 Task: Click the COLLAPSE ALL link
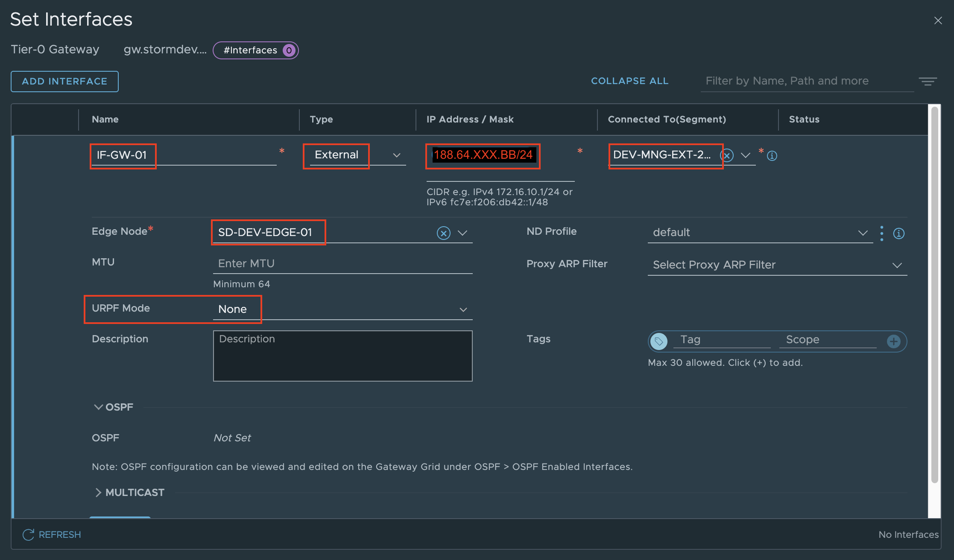[629, 81]
